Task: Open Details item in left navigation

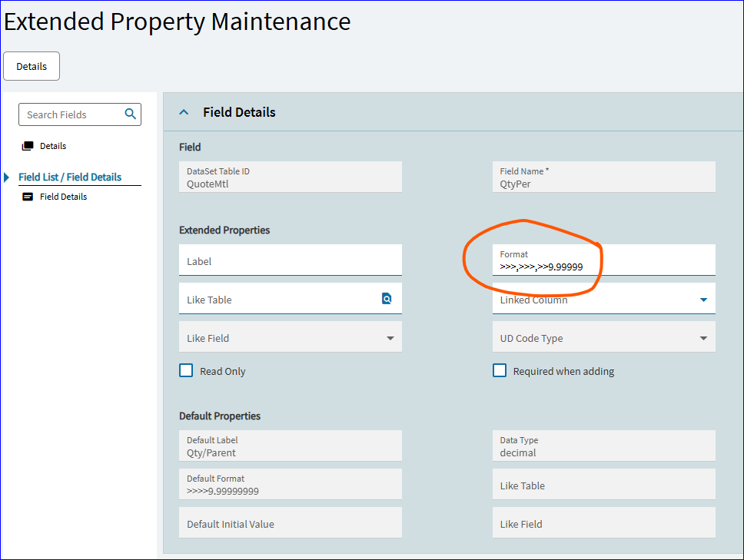Action: (x=53, y=146)
